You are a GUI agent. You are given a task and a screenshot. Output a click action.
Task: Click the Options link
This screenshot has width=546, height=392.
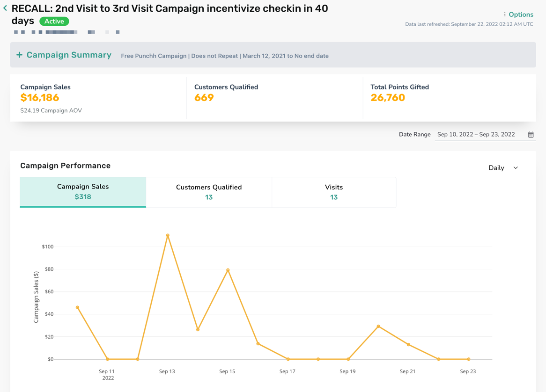point(521,14)
